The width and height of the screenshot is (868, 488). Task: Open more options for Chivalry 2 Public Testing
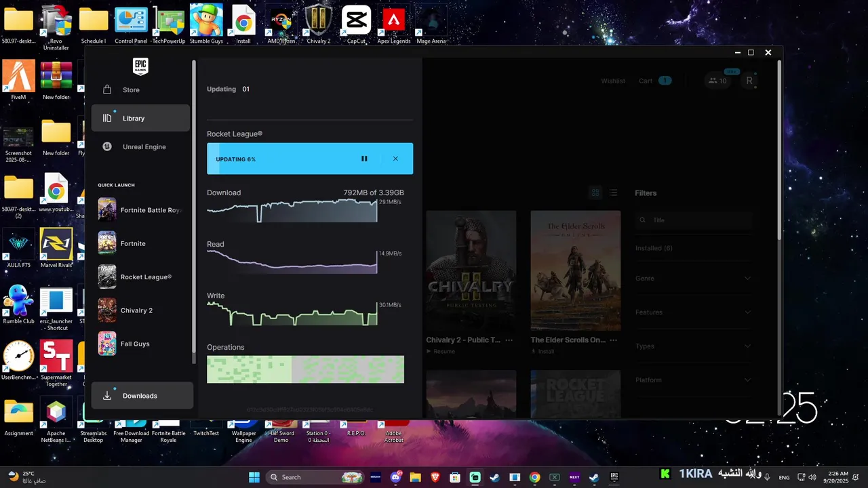(509, 340)
